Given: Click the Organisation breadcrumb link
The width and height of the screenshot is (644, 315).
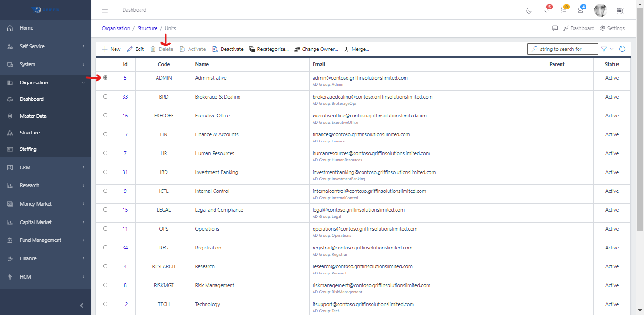Looking at the screenshot, I should [x=116, y=28].
